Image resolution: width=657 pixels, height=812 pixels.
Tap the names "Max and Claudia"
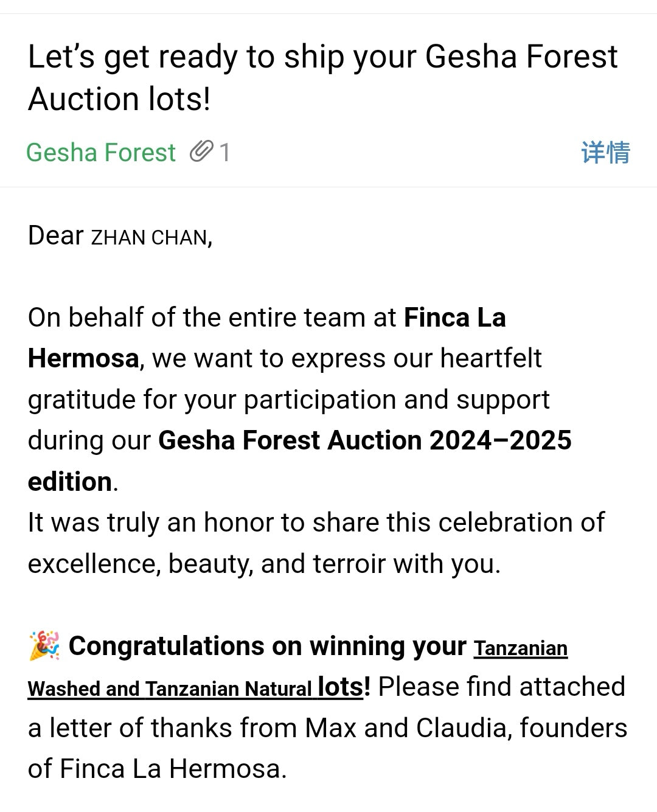click(x=406, y=727)
